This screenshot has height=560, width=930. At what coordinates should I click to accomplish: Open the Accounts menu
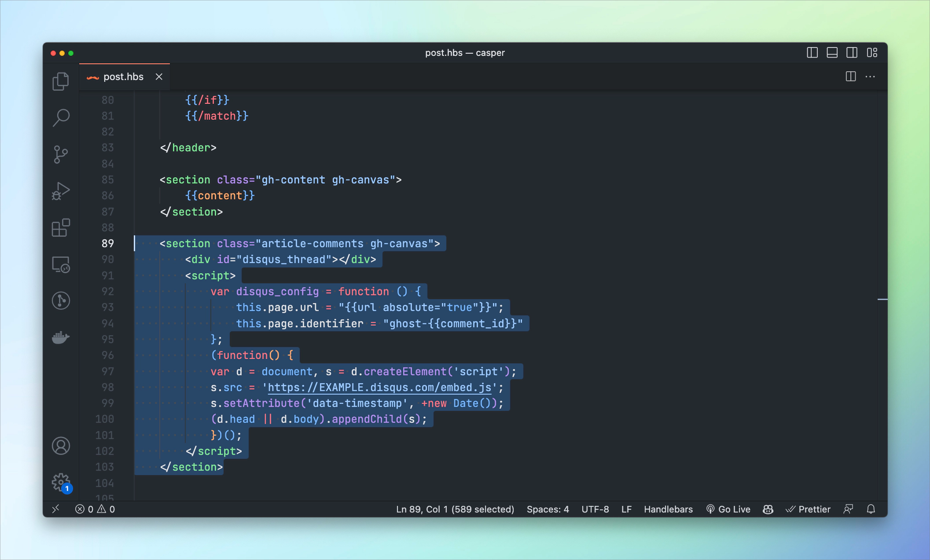[61, 446]
